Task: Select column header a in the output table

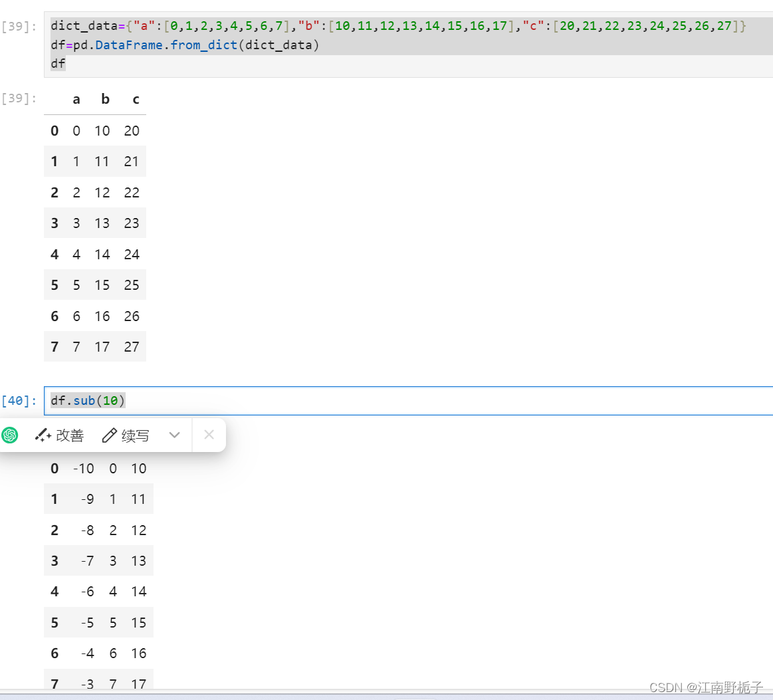Action: pos(76,99)
